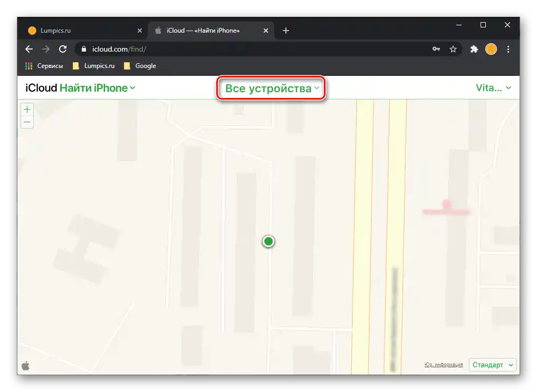The height and width of the screenshot is (392, 537).
Task: Change map type from Стандарт dropdown
Action: (493, 365)
